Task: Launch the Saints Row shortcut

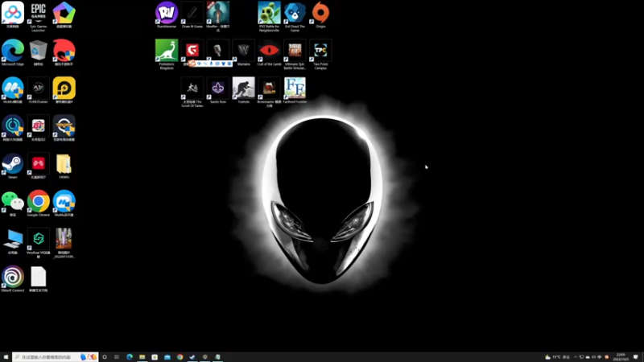Action: [x=217, y=90]
